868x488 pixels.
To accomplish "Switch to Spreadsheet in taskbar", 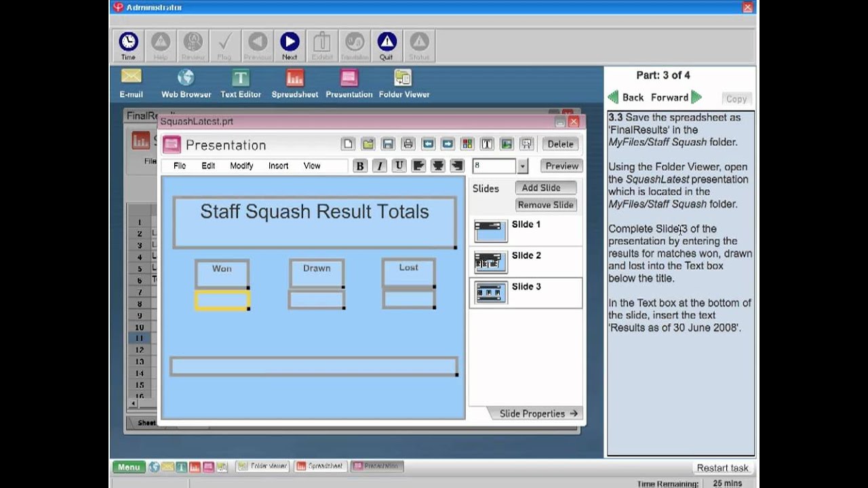I will pyautogui.click(x=321, y=466).
